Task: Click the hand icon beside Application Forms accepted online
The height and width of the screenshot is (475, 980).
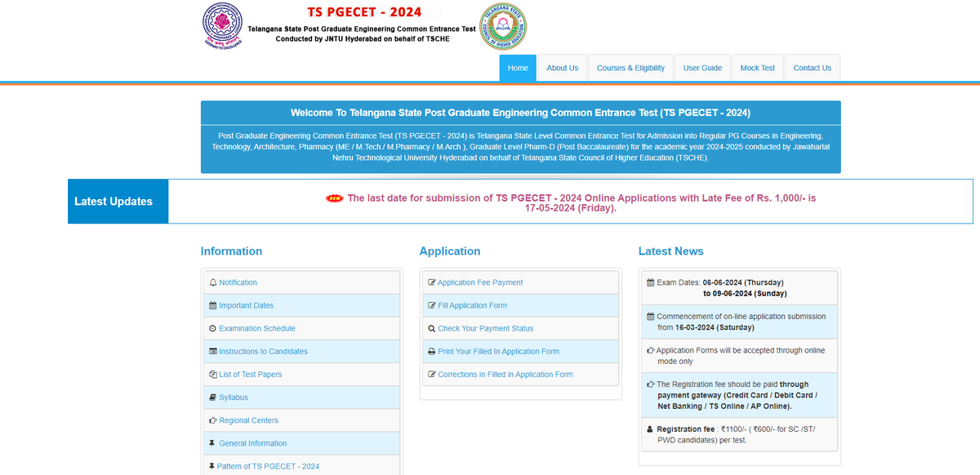Action: (650, 350)
